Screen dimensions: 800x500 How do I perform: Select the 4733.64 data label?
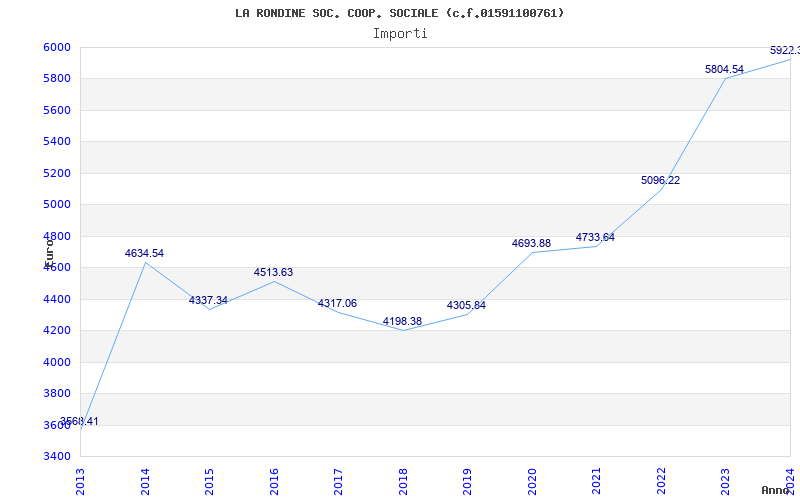point(595,237)
